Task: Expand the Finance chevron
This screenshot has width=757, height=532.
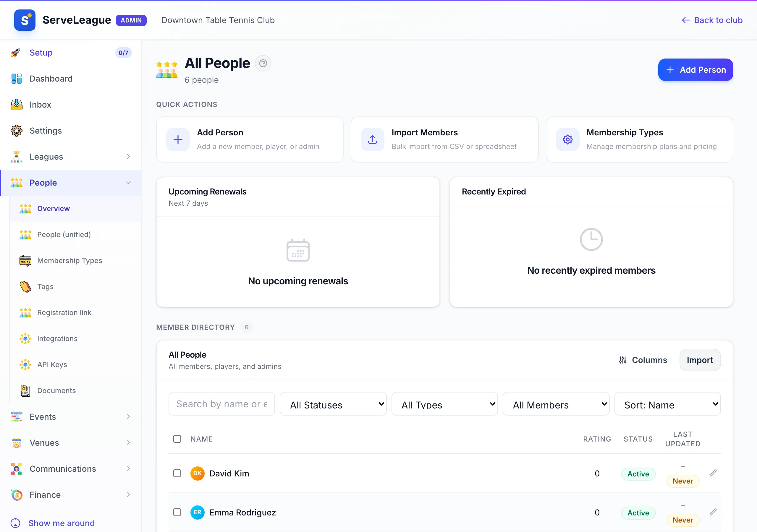Action: [x=128, y=495]
